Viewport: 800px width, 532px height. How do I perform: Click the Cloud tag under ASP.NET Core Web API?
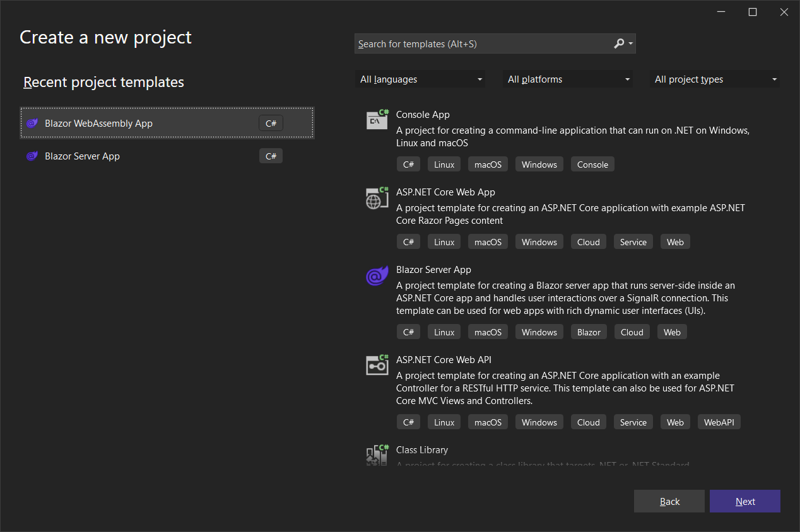[x=589, y=422]
